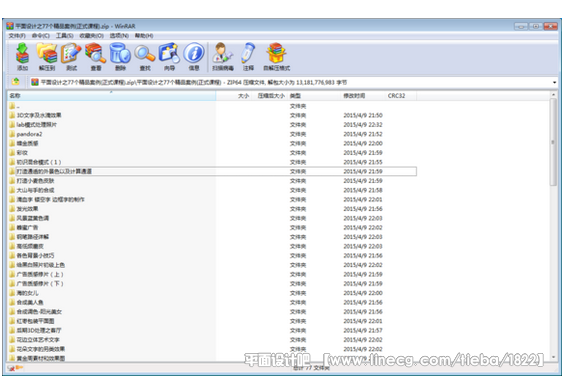Select the '广告质感修片 (上)' folder

212,275
